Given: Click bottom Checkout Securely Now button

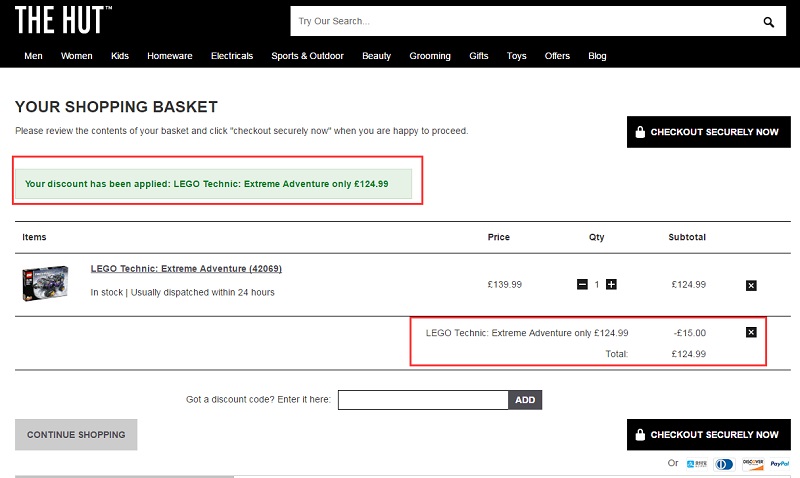Looking at the screenshot, I should coord(709,435).
